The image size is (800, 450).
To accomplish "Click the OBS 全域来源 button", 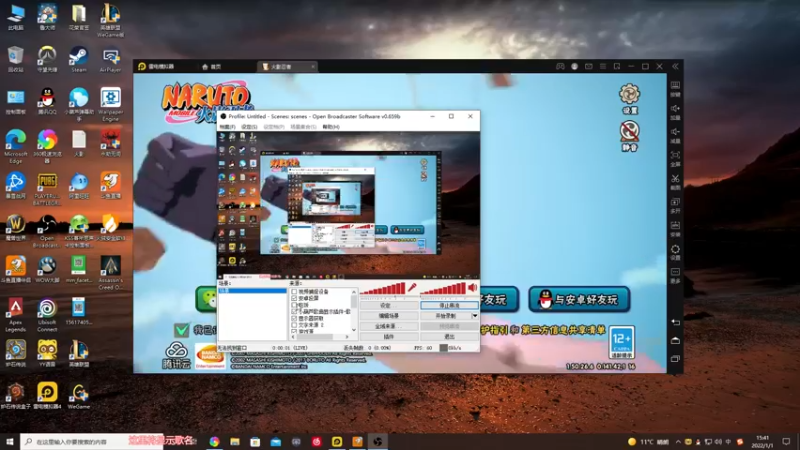I will (389, 326).
